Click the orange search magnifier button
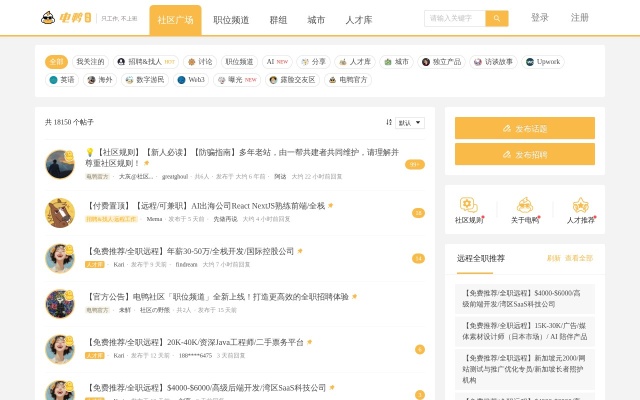640x400 pixels. pyautogui.click(x=497, y=18)
